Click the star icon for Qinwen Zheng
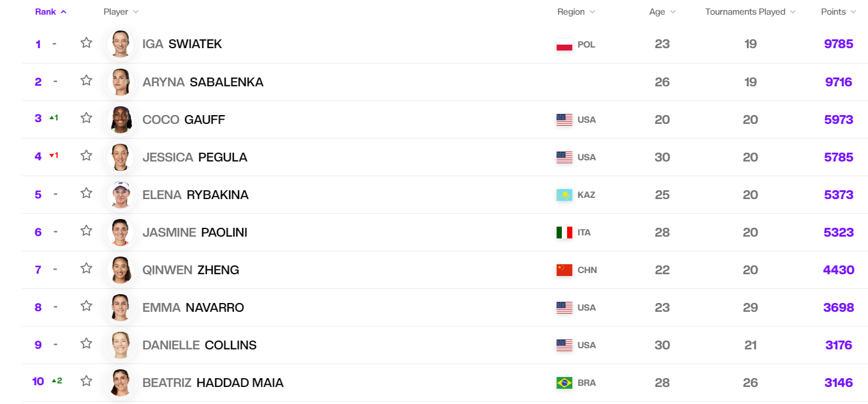The height and width of the screenshot is (404, 868). 86,268
